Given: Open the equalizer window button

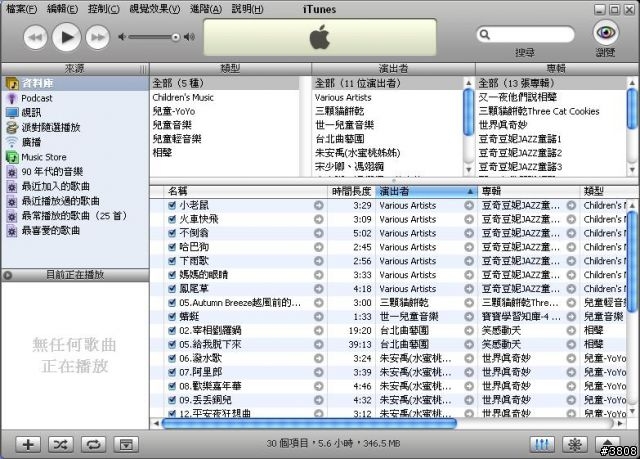Looking at the screenshot, I should [542, 444].
